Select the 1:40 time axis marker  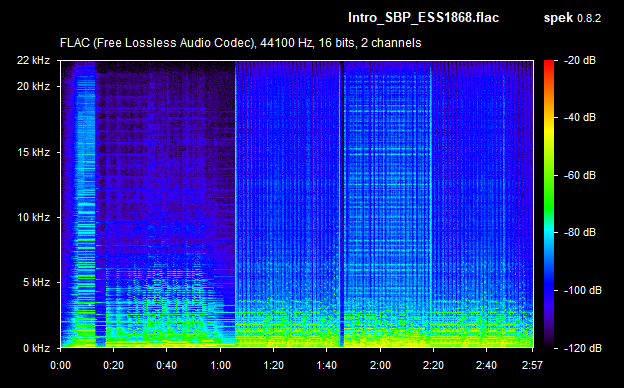point(327,365)
